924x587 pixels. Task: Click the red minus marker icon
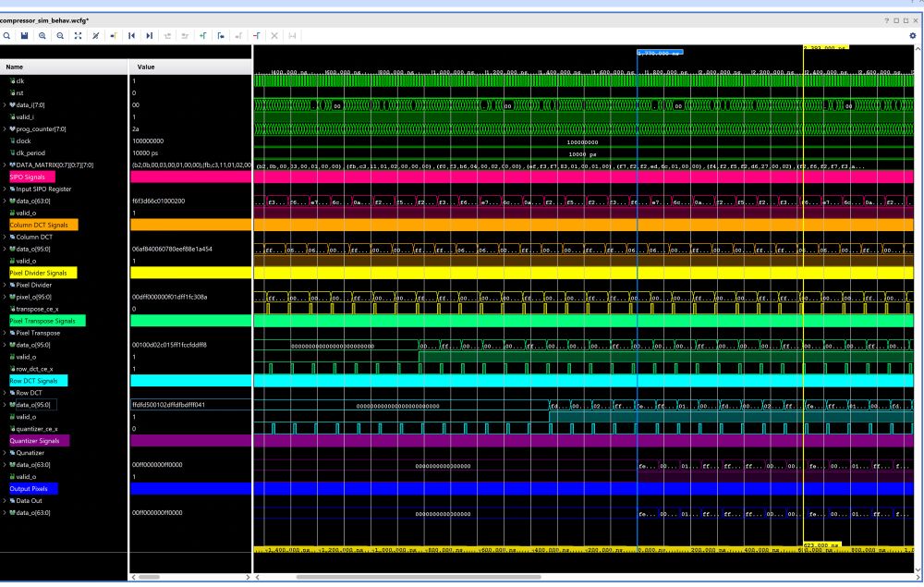tap(257, 36)
